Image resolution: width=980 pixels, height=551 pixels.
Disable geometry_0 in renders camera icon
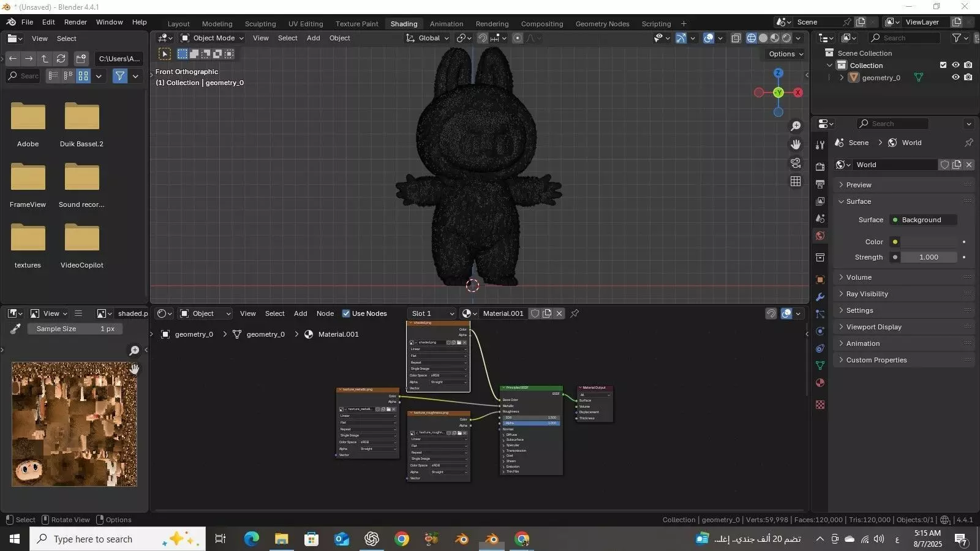coord(968,77)
